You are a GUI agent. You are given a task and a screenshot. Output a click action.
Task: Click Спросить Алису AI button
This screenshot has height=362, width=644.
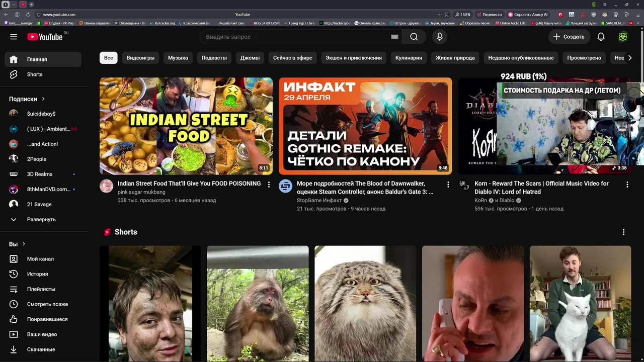click(528, 15)
